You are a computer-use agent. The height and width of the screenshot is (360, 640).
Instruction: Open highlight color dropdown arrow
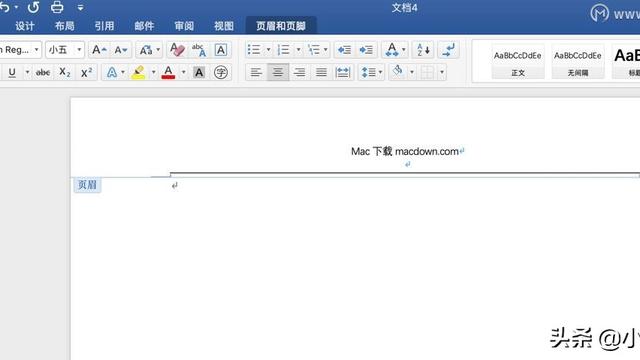153,72
